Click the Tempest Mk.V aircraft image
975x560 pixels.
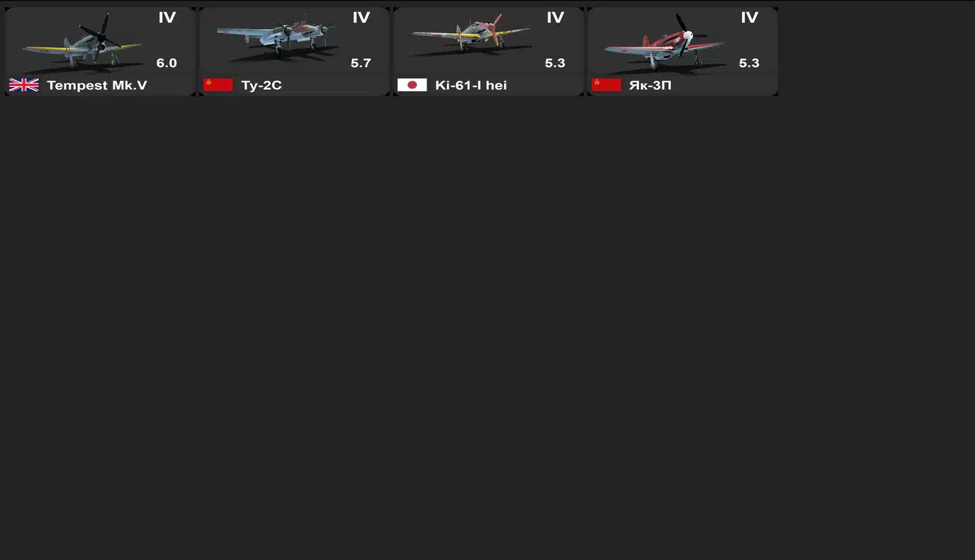[x=81, y=42]
